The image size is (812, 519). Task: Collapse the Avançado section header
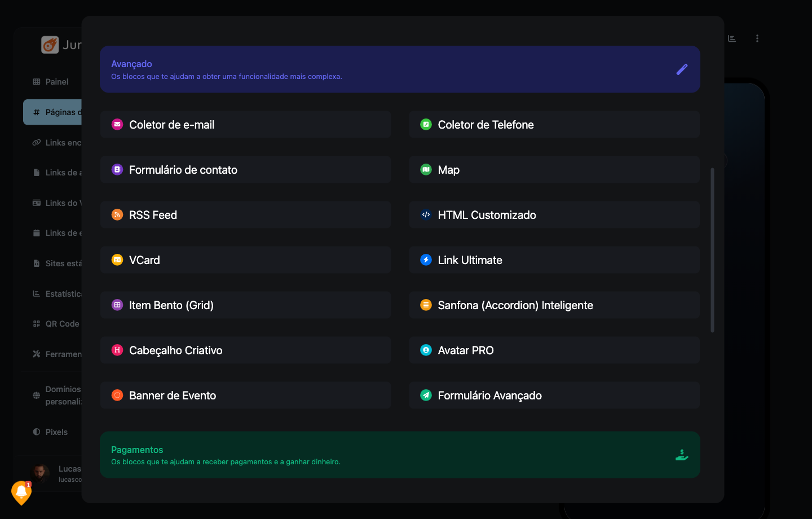click(400, 69)
